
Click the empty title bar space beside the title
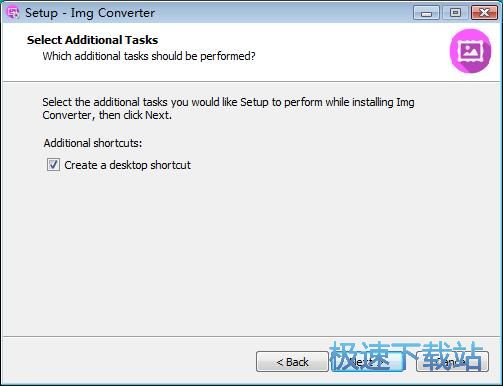[x=283, y=13]
